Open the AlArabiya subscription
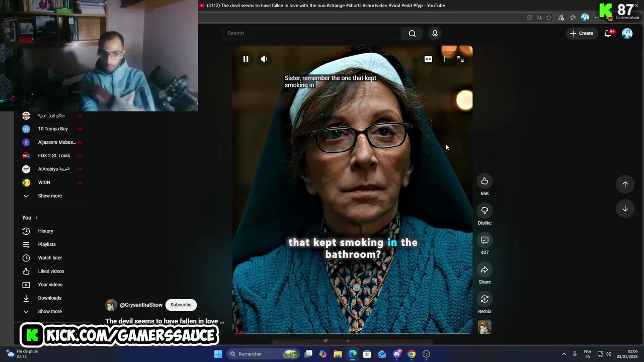This screenshot has width=644, height=362. point(53,169)
